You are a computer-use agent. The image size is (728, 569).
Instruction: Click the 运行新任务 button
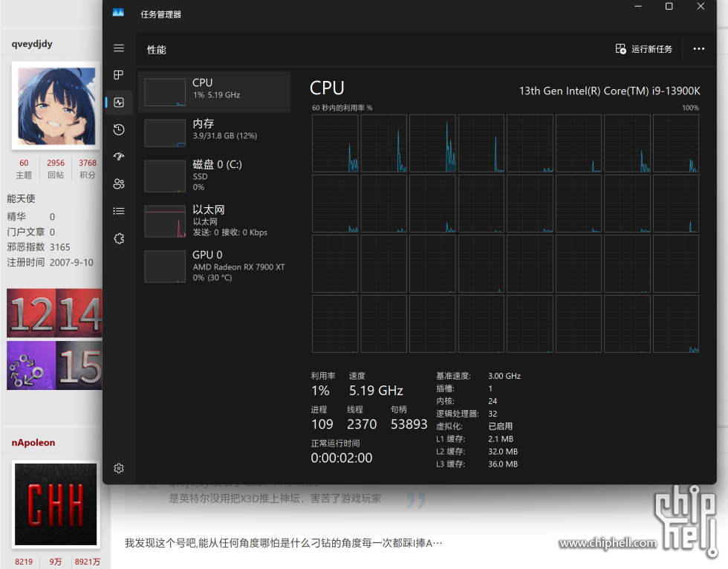pyautogui.click(x=643, y=49)
